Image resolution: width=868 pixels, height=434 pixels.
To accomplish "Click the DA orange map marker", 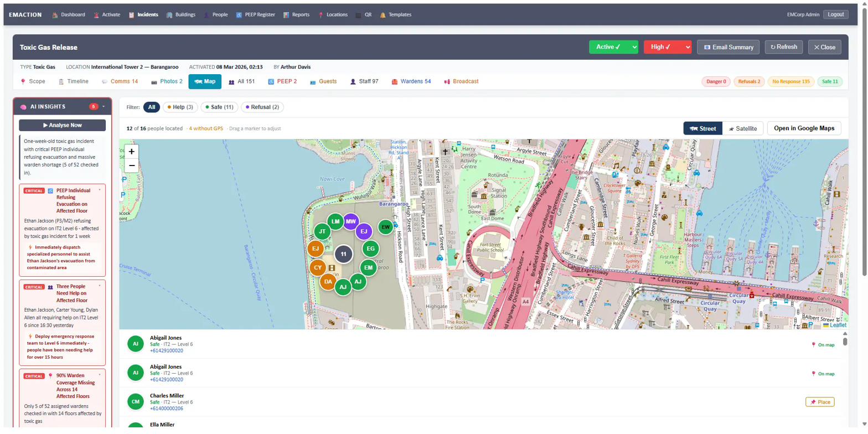I will click(328, 282).
